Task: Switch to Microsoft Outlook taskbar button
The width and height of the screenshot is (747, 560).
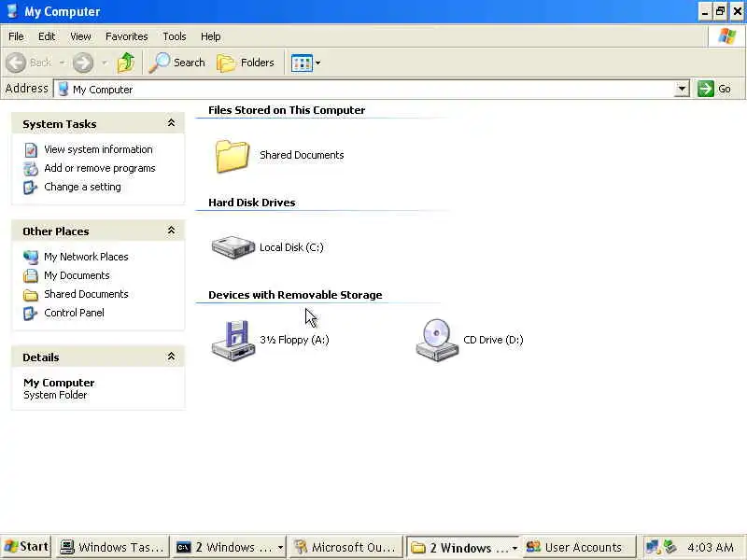Action: [345, 547]
